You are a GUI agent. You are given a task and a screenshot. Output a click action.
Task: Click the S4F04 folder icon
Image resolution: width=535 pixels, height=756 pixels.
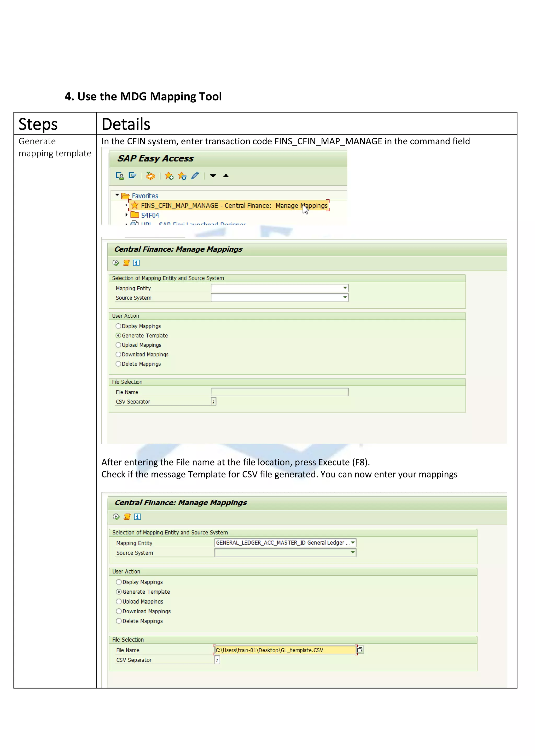click(135, 215)
